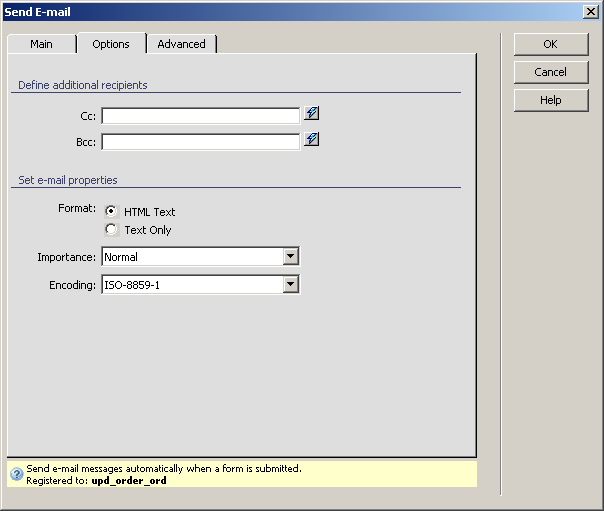The height and width of the screenshot is (511, 604).
Task: Click the blue question mark info icon
Action: 16,474
